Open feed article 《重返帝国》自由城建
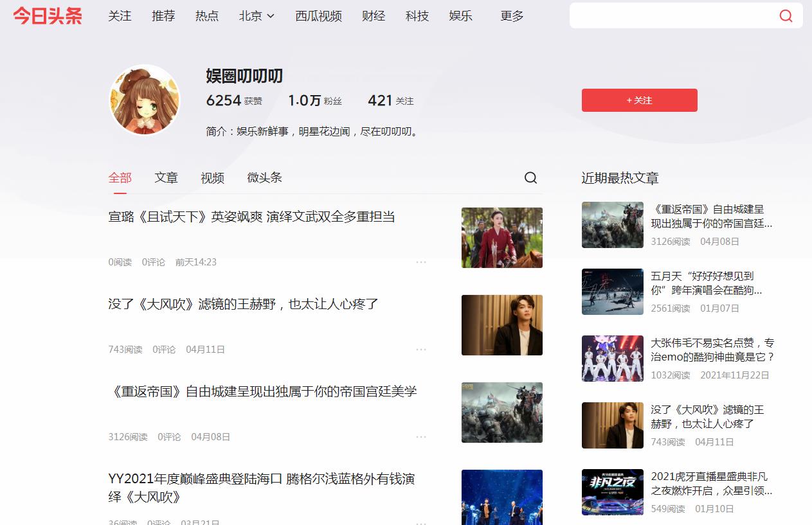 262,391
